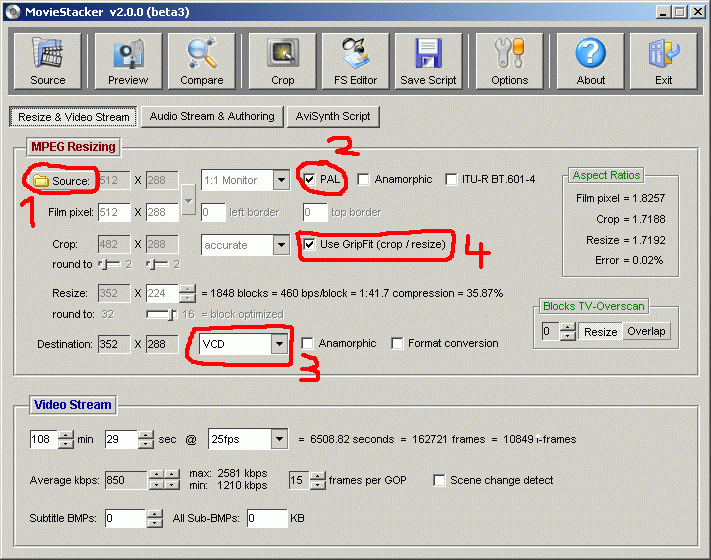
Task: Enable ITU-R BT.601-4 checkbox
Action: [451, 180]
